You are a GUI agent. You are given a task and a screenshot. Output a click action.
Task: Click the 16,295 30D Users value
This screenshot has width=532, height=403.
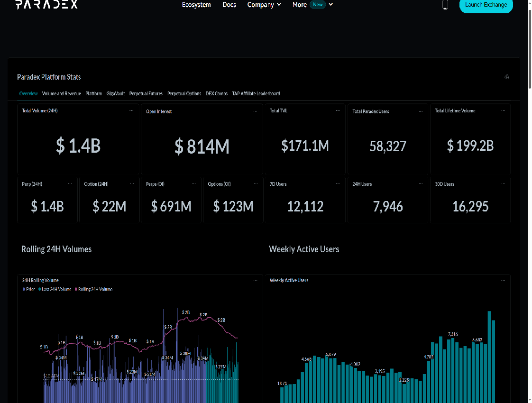coord(470,206)
